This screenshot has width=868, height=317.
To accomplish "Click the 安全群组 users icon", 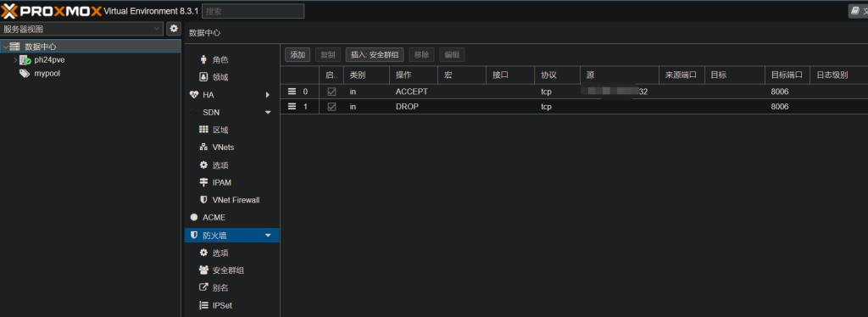I will (203, 270).
